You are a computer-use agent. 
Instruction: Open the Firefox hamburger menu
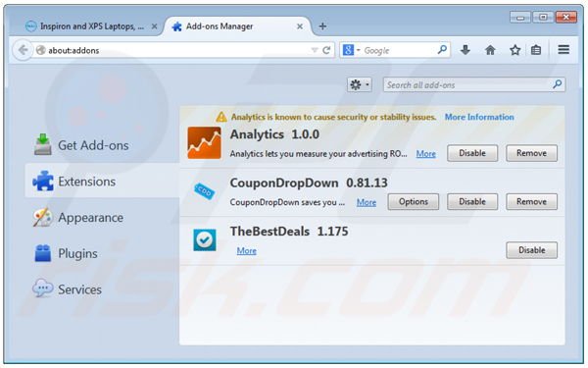(x=563, y=50)
